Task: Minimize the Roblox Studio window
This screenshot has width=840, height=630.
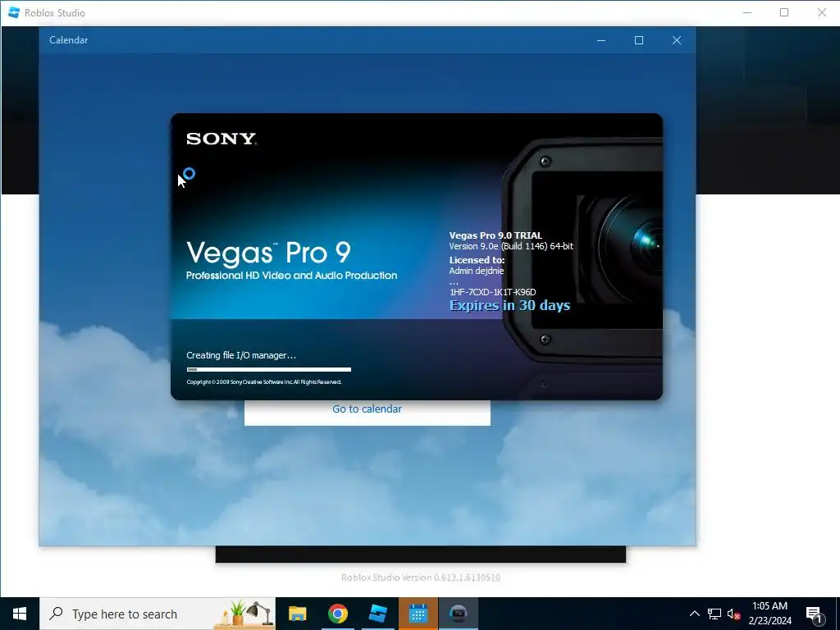Action: click(x=747, y=12)
